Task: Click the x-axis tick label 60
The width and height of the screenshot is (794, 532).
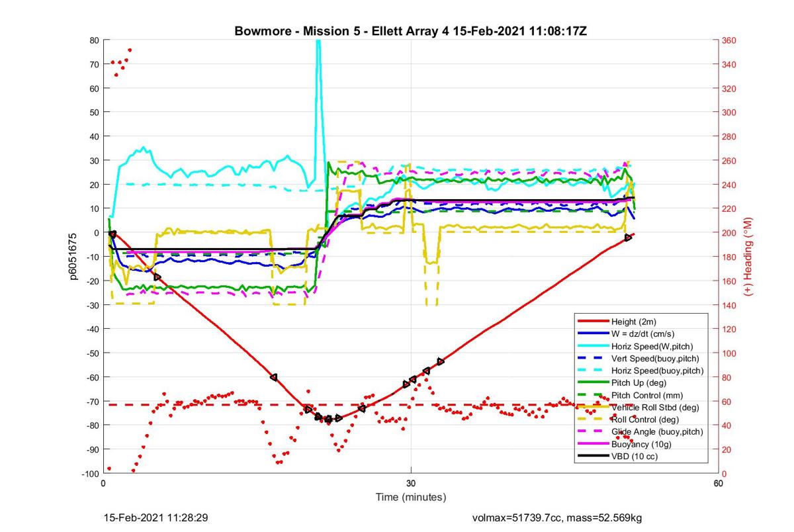Action: coord(719,484)
